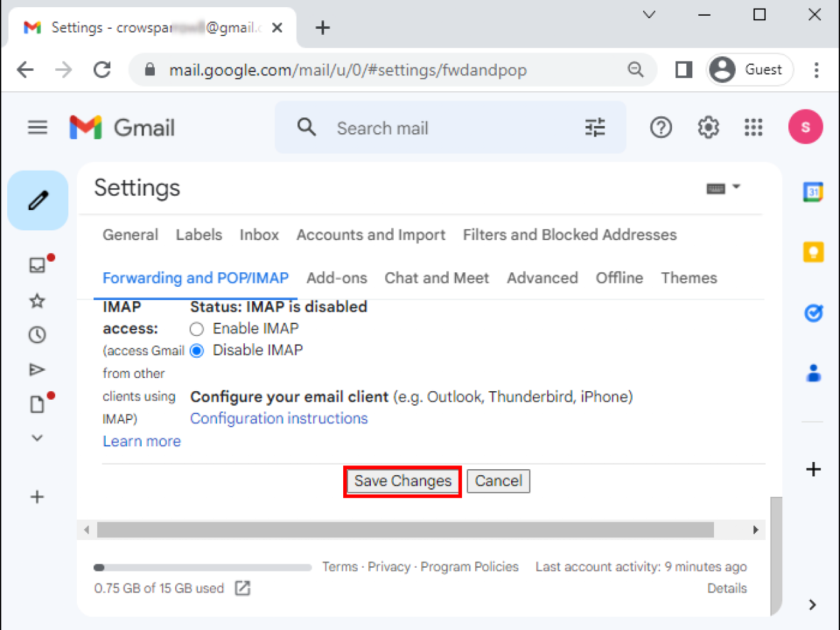Click the search magnifier icon in Gmail

(x=306, y=127)
